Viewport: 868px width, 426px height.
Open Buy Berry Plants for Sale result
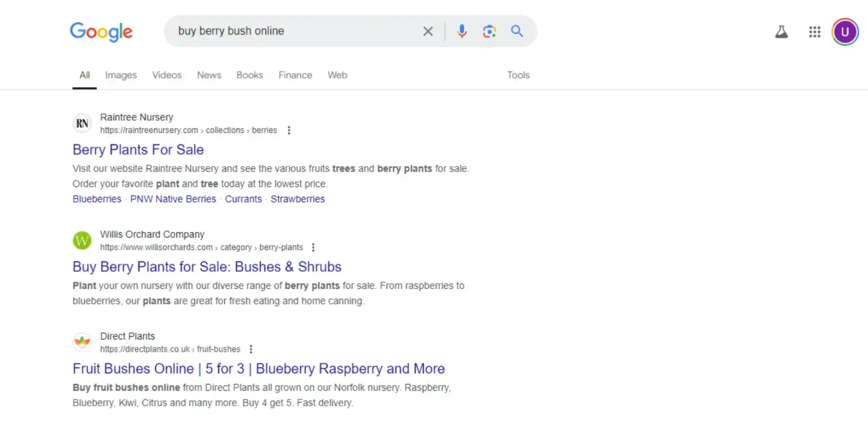pos(207,267)
